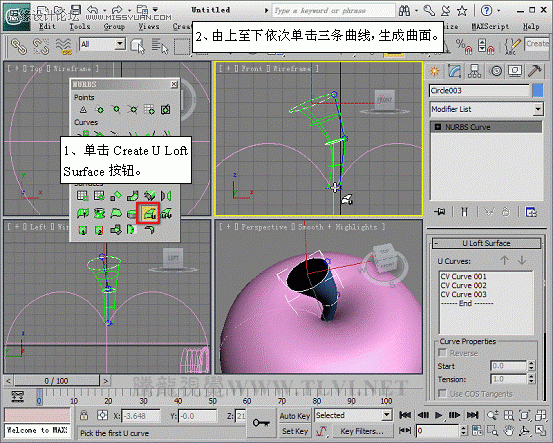Click the Circle003 object name field
The image size is (553, 443).
(479, 91)
